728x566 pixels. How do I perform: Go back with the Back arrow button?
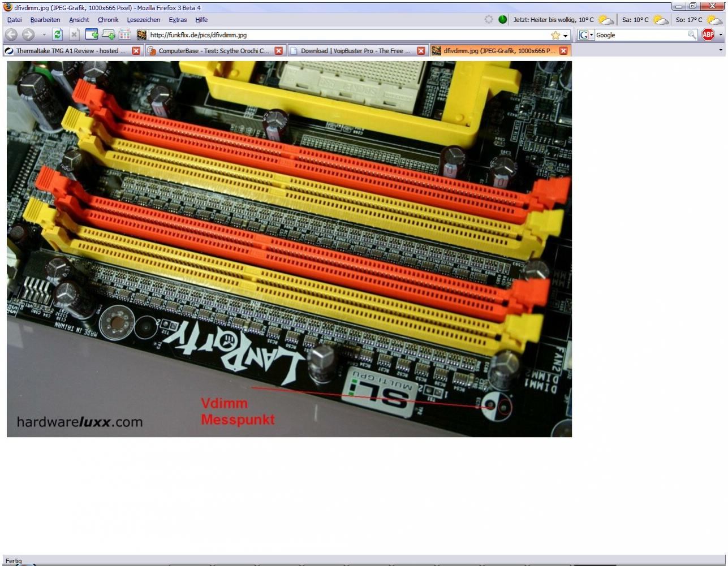click(x=11, y=35)
